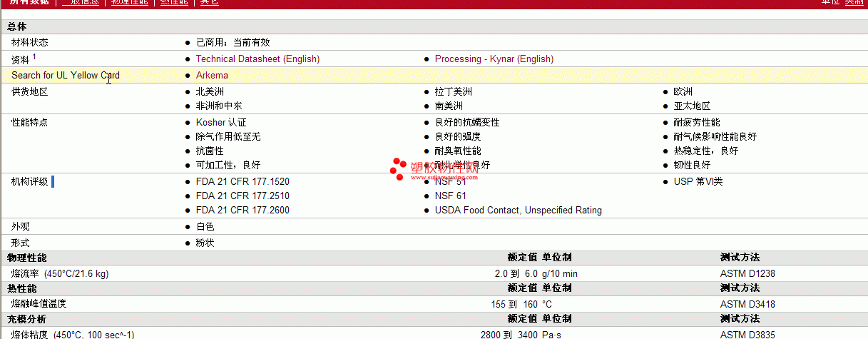Click the 'ASTM D3418' test method
Screen dimensions: 868x339
point(747,304)
